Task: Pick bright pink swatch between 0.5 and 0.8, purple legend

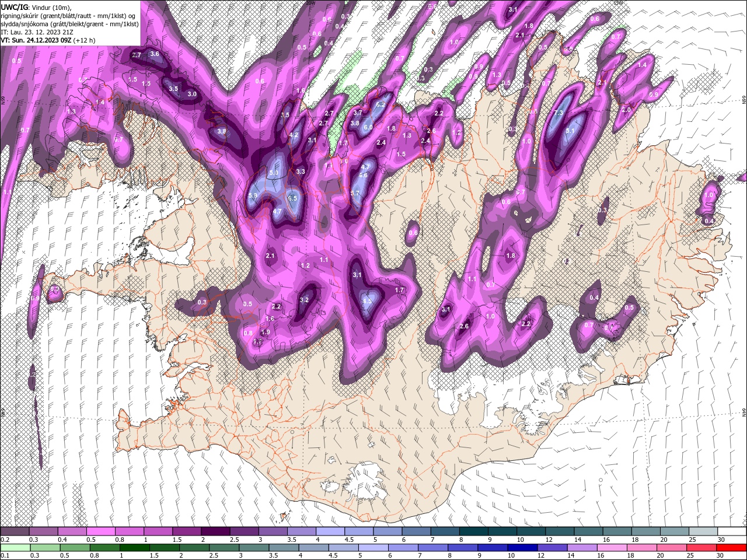Action: pyautogui.click(x=100, y=531)
